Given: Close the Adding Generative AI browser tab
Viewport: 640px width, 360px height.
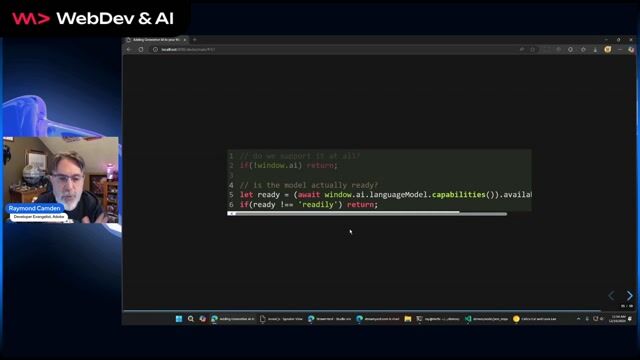Looking at the screenshot, I should (185, 40).
